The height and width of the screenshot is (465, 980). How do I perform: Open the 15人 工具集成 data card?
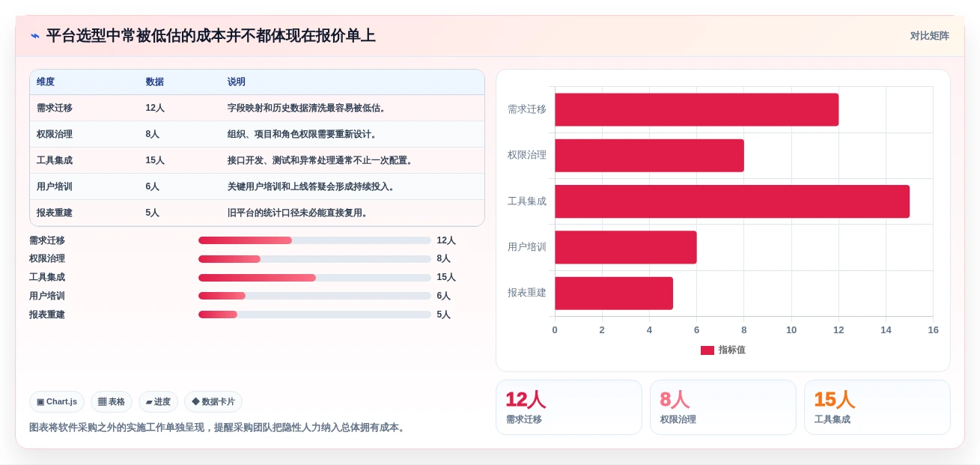[x=877, y=407]
